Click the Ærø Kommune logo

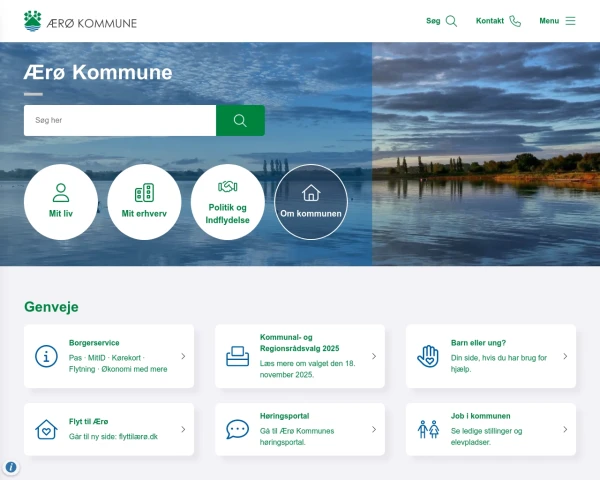click(x=80, y=21)
